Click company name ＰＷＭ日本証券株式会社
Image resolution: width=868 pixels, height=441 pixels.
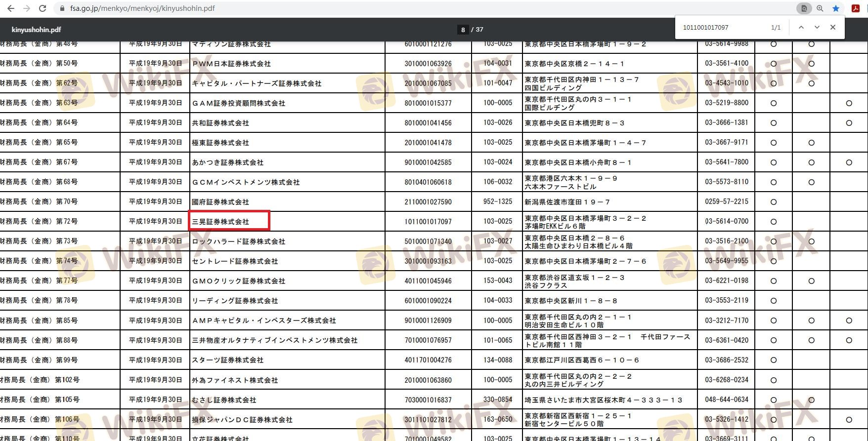231,64
